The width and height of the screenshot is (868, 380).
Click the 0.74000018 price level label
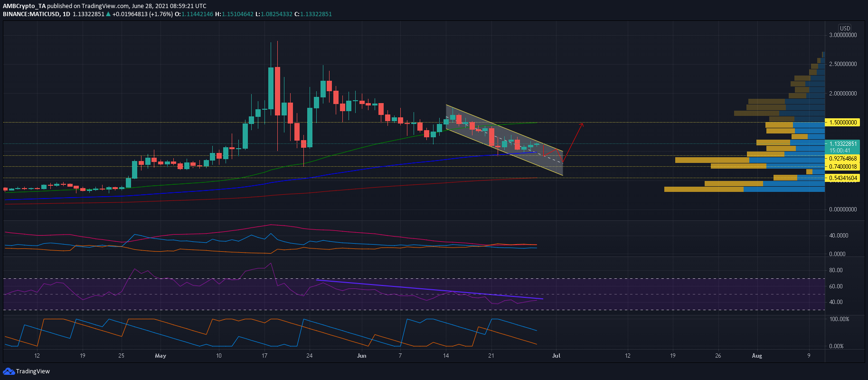843,166
